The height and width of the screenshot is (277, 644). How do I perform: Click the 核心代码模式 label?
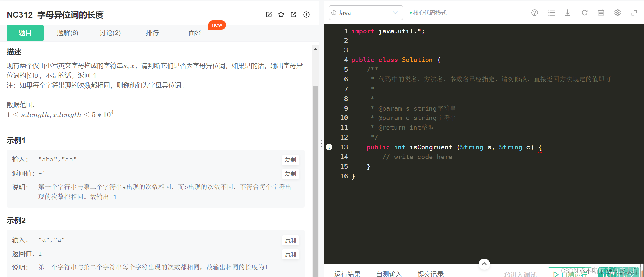click(x=429, y=13)
